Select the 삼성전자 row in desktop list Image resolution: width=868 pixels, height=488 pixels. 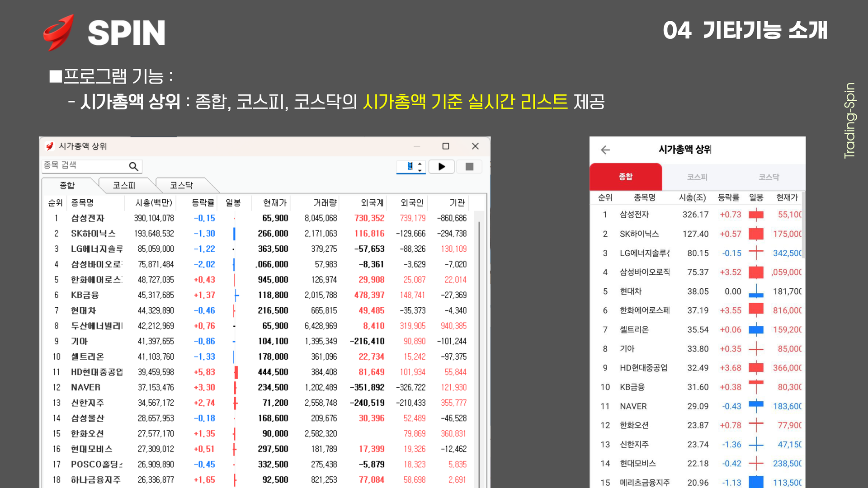click(88, 218)
